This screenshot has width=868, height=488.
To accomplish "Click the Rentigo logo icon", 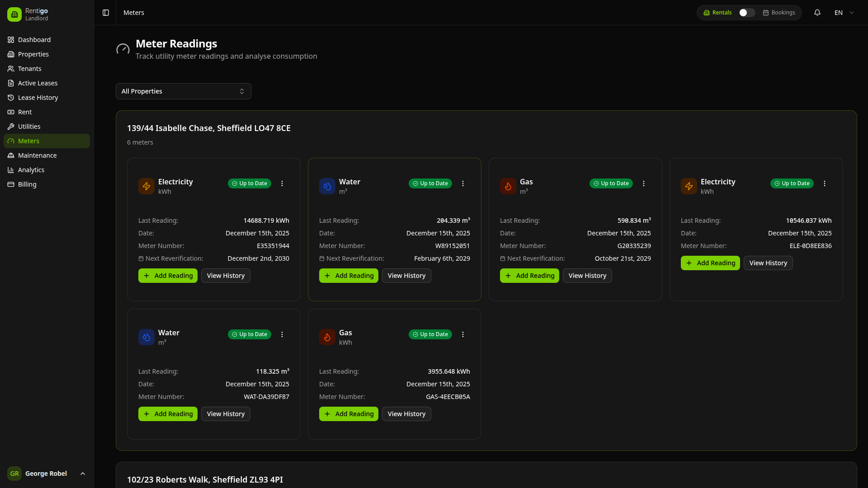I will click(x=14, y=14).
